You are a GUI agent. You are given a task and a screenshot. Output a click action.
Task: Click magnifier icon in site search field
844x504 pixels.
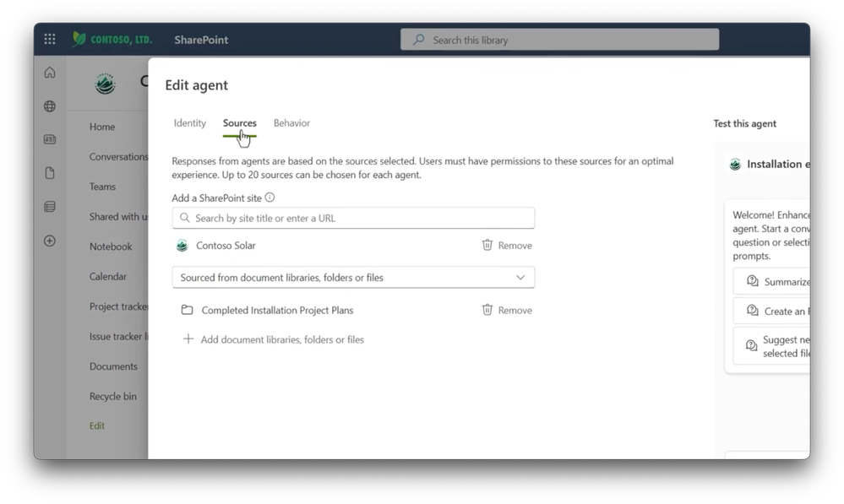tap(185, 218)
